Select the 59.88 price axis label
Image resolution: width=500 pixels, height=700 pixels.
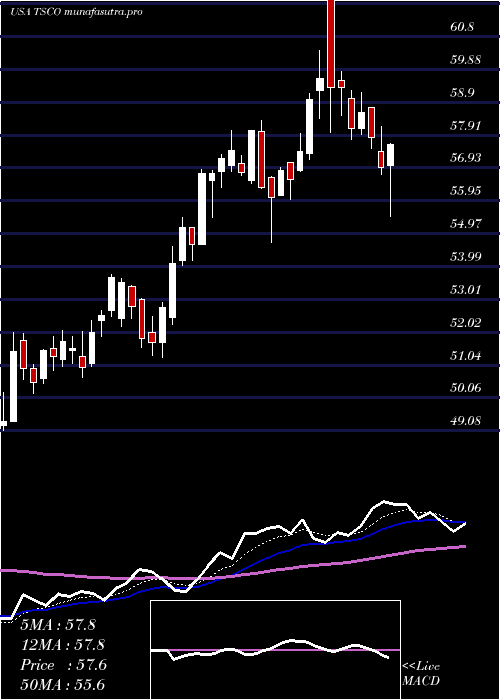466,60
